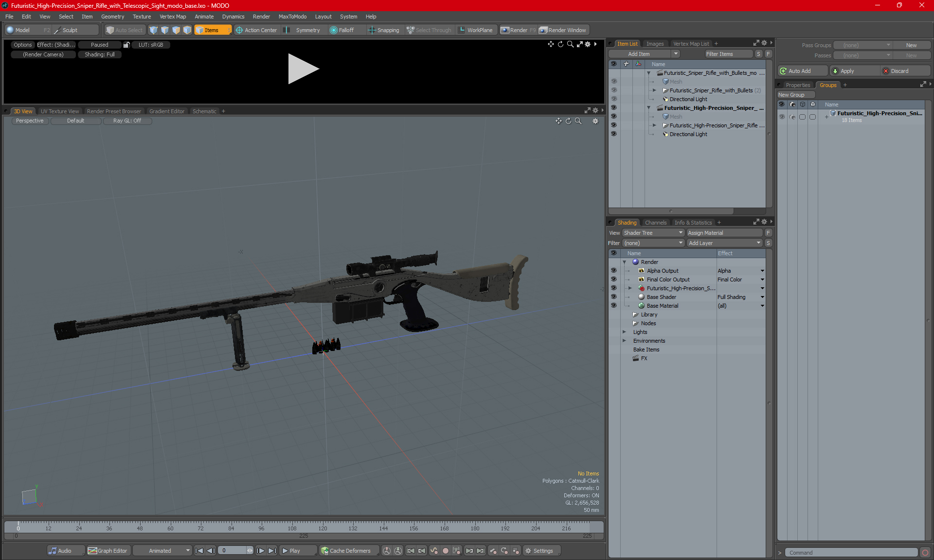Click the New Group button
The height and width of the screenshot is (560, 934).
795,95
